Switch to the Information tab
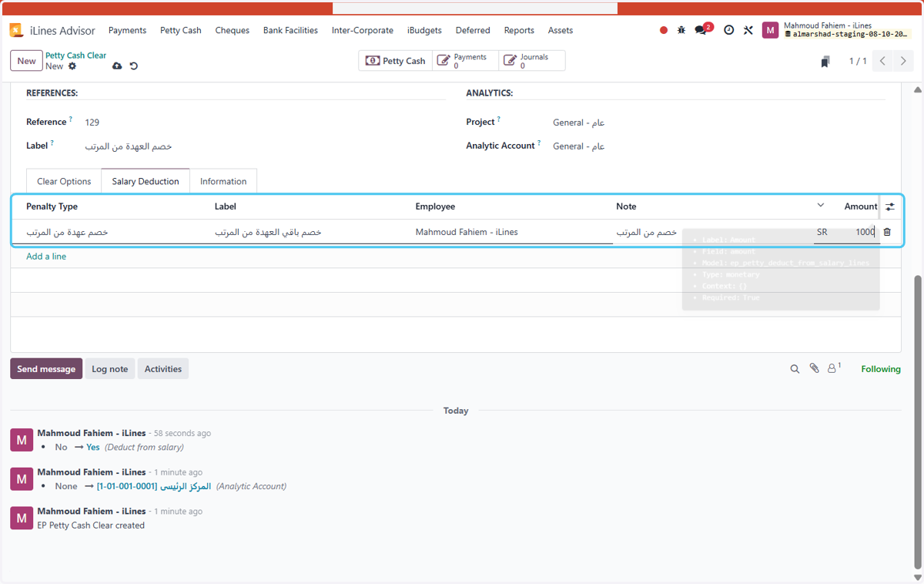The height and width of the screenshot is (584, 924). pyautogui.click(x=223, y=181)
